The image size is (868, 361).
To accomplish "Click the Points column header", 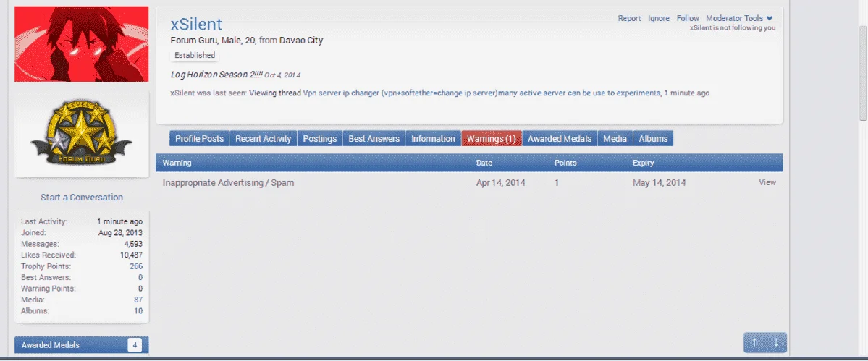I will click(565, 163).
